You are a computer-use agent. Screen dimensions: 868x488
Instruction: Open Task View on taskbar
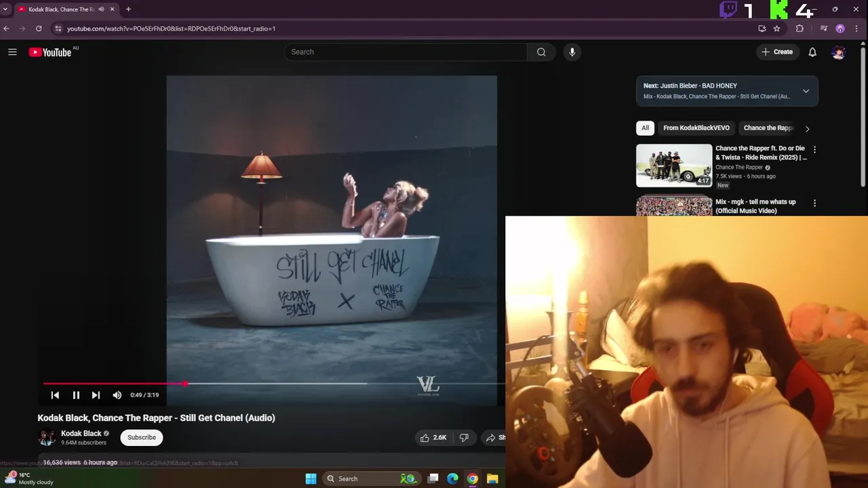[x=433, y=479]
